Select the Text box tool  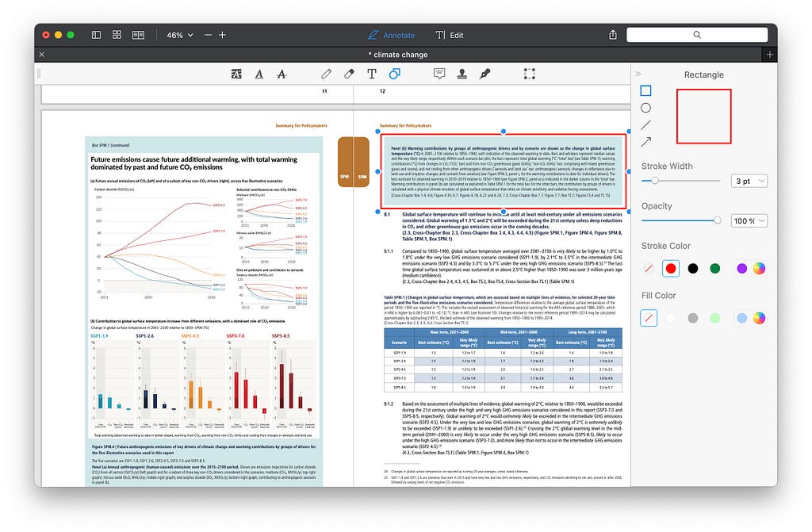pos(372,74)
